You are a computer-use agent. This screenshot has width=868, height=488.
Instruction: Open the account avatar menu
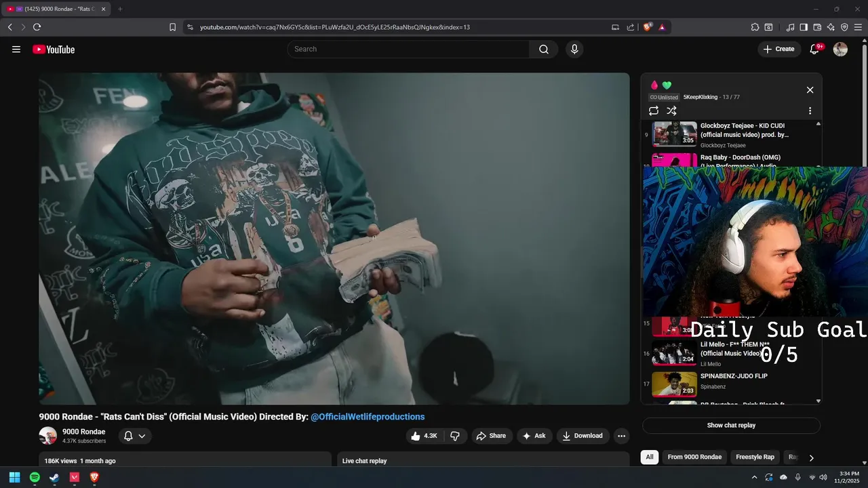[840, 49]
